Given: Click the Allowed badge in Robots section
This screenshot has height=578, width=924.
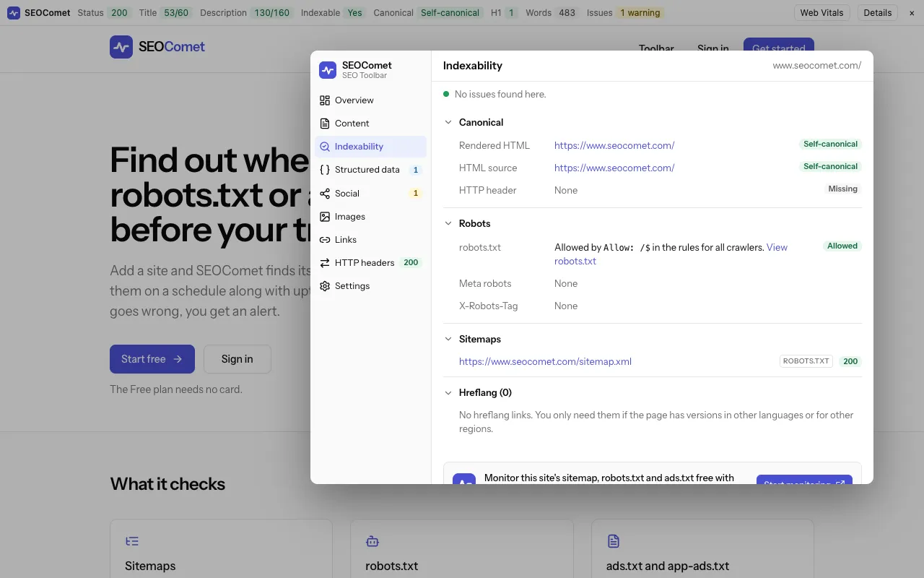Looking at the screenshot, I should [x=842, y=246].
